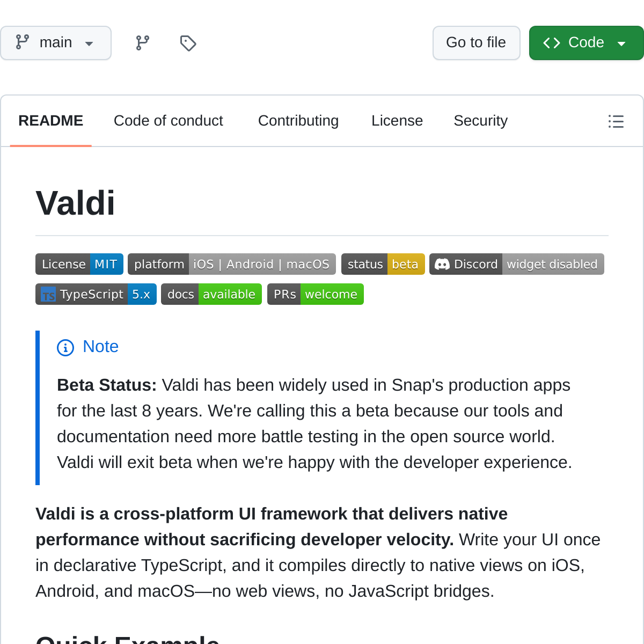Viewport: 644px width, 644px height.
Task: Open the Security tab
Action: coord(480,121)
